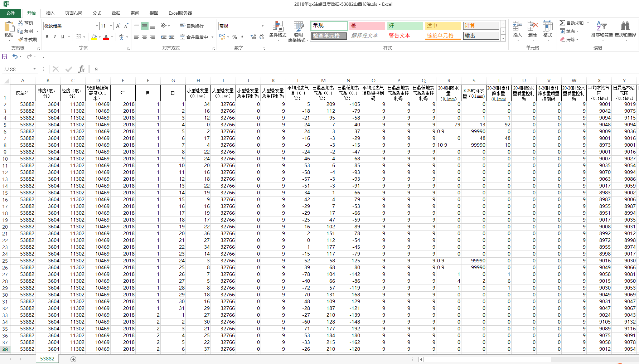Increase the cell indent
The width and height of the screenshot is (639, 364).
171,37
